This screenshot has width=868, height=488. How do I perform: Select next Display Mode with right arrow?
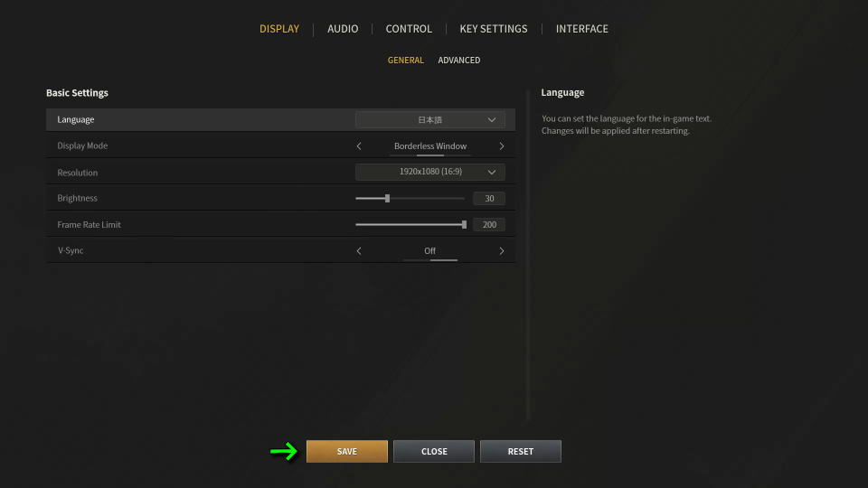[502, 146]
